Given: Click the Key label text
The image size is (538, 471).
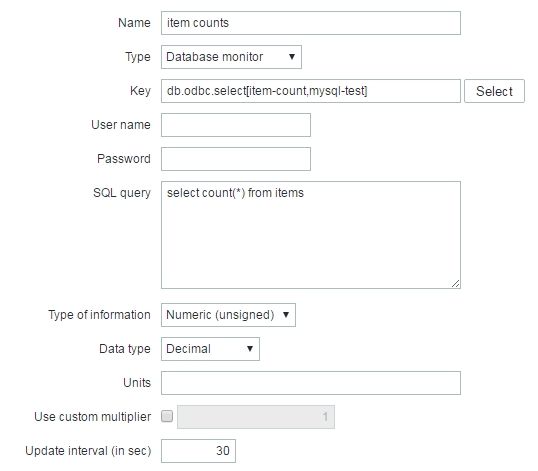Looking at the screenshot, I should click(x=140, y=91).
